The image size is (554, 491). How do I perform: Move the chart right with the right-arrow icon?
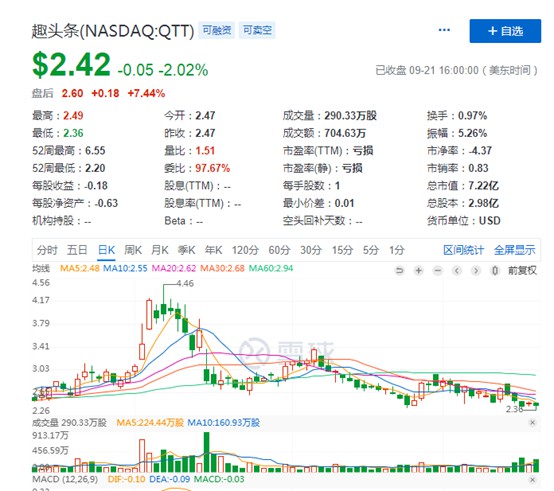click(476, 271)
